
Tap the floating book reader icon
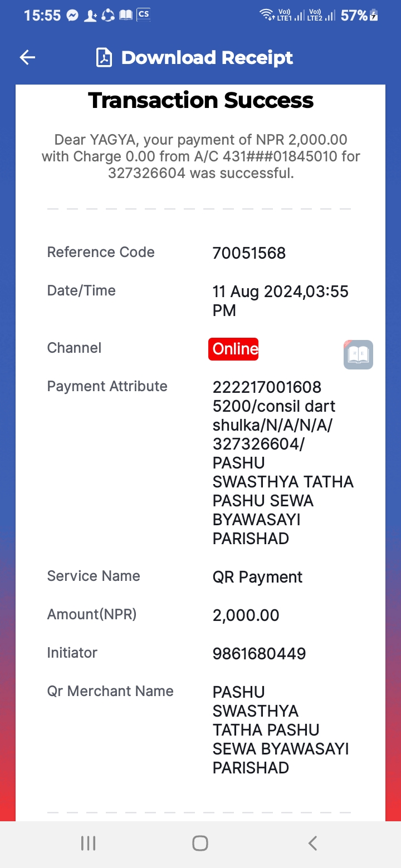click(x=358, y=354)
